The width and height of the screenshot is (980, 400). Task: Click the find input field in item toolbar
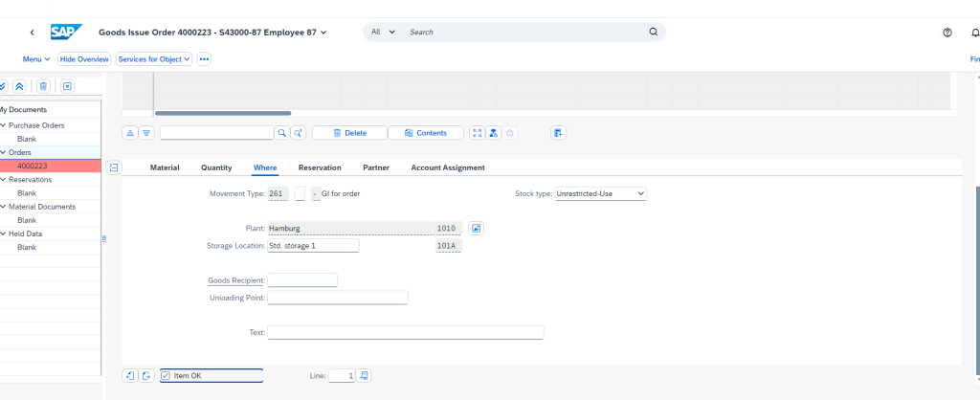pos(217,133)
